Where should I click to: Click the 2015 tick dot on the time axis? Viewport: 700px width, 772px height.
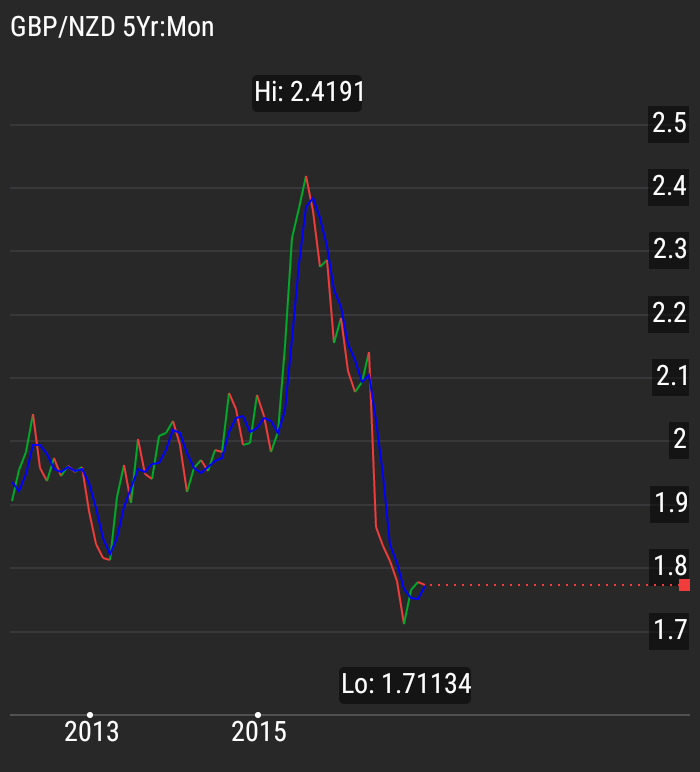(258, 715)
